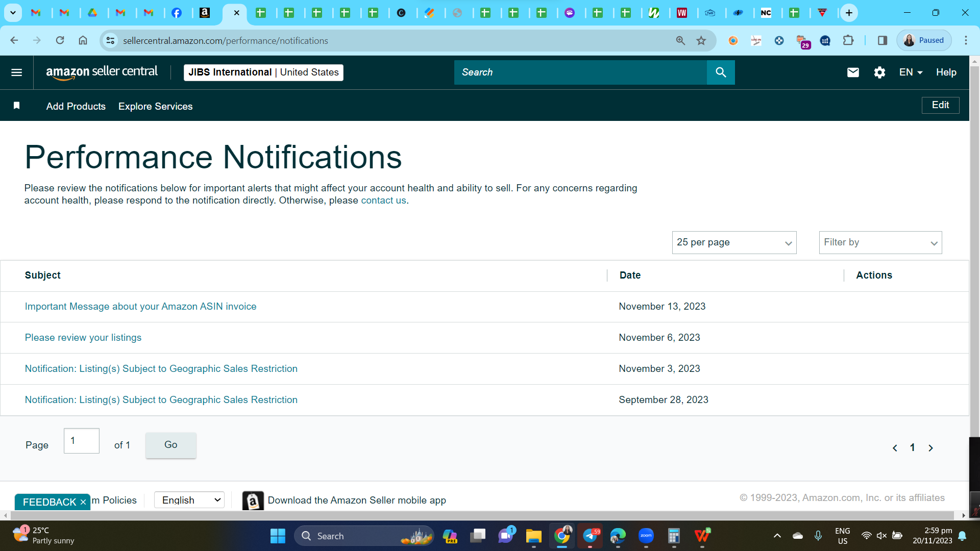This screenshot has height=551, width=980.
Task: Open the Seller Central hamburger menu
Action: pyautogui.click(x=16, y=72)
